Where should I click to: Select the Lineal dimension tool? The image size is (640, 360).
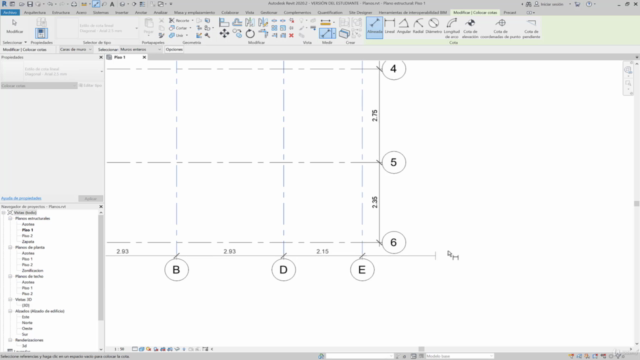(390, 27)
